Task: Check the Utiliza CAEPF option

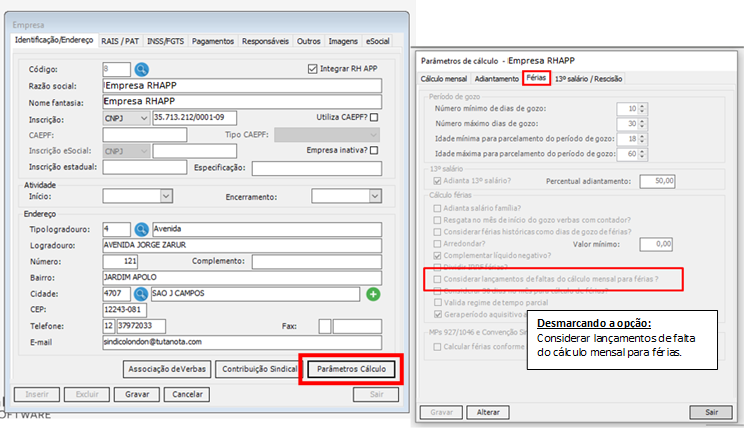Action: 374,117
